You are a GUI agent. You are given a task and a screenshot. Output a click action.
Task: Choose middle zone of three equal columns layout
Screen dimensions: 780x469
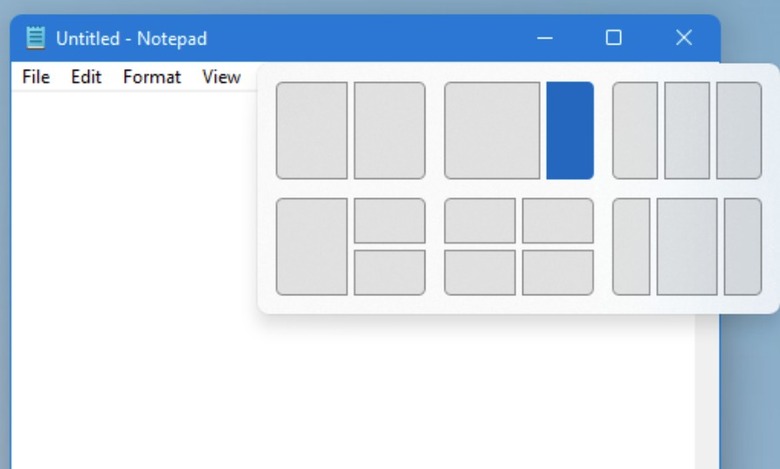[687, 131]
